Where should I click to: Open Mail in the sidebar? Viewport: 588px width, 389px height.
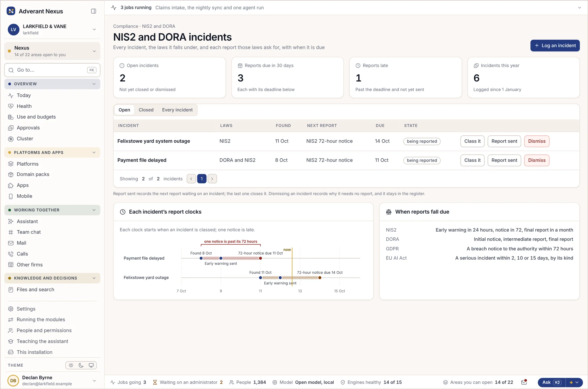point(52,243)
